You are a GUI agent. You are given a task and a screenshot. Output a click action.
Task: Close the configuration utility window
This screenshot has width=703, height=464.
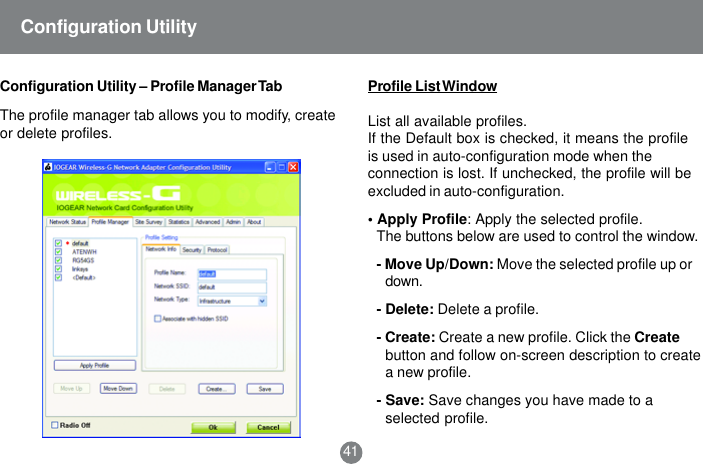(x=293, y=167)
